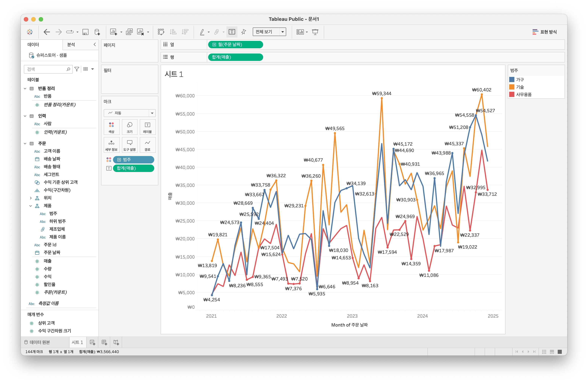Toggle the highlight pen tool
The height and width of the screenshot is (383, 588).
[202, 32]
